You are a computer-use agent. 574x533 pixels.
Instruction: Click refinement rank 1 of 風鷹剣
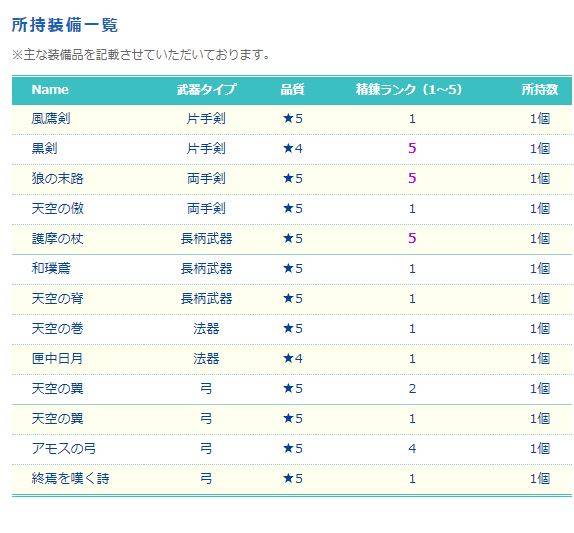coord(412,119)
